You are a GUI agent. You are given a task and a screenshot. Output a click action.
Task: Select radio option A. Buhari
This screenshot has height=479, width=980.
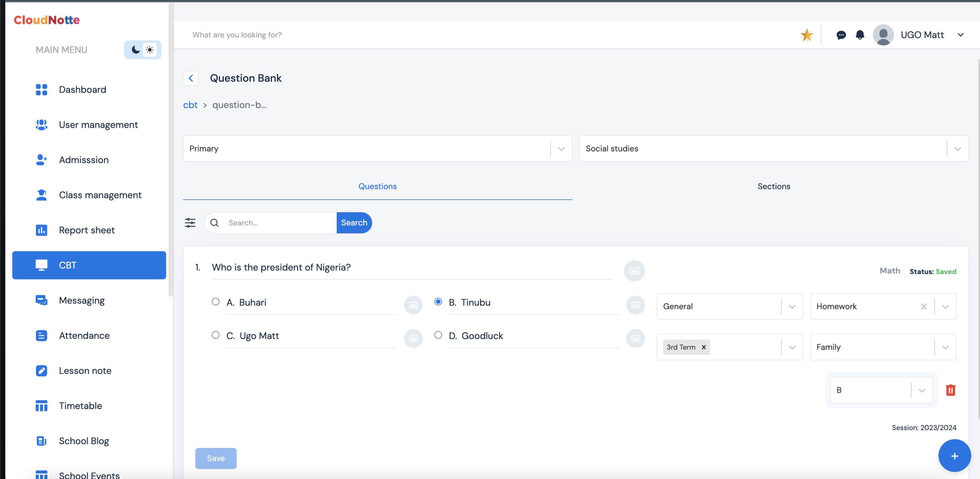point(215,302)
